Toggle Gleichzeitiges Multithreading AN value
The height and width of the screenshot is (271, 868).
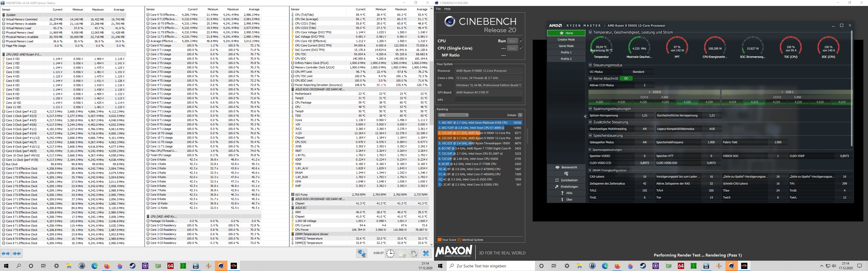[x=644, y=129]
